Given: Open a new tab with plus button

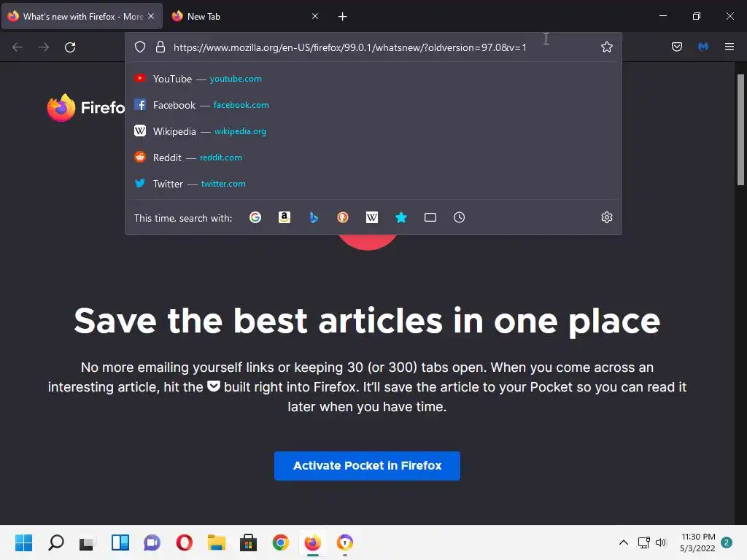Looking at the screenshot, I should pyautogui.click(x=342, y=17).
